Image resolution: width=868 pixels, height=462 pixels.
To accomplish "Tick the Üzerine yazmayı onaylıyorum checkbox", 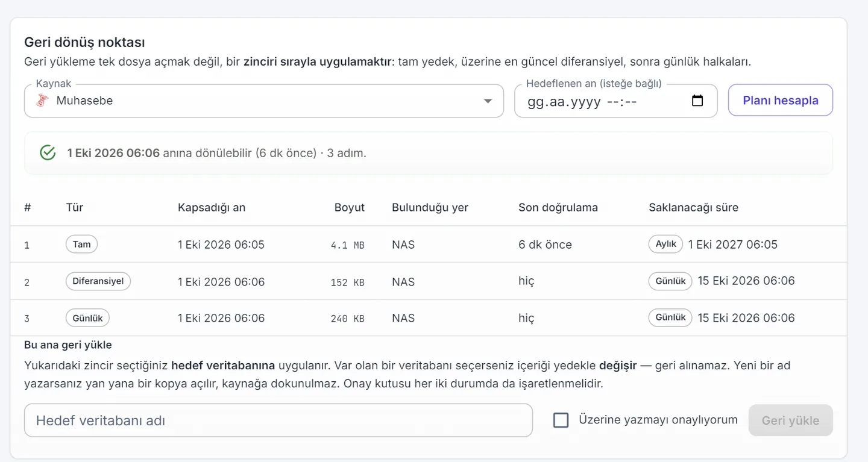I will click(561, 420).
